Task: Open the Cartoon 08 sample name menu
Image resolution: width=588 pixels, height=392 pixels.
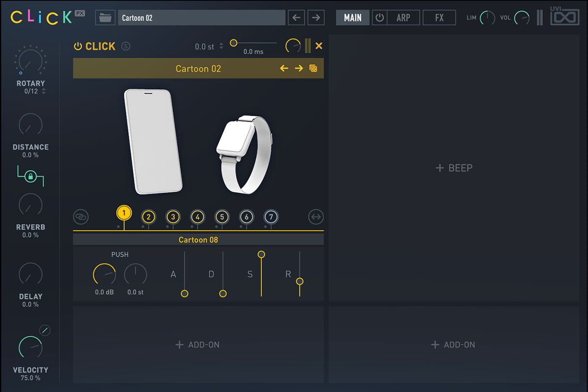Action: point(198,240)
